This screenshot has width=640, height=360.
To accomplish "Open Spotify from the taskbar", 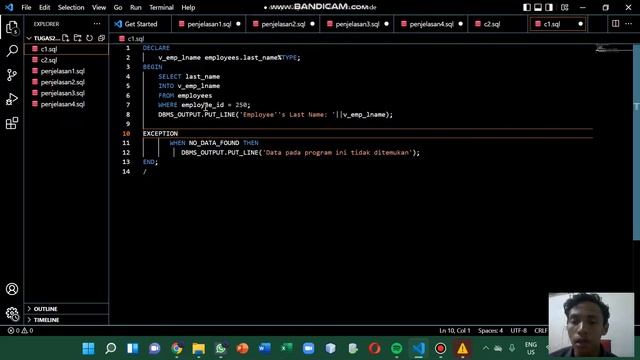I will tap(396, 348).
